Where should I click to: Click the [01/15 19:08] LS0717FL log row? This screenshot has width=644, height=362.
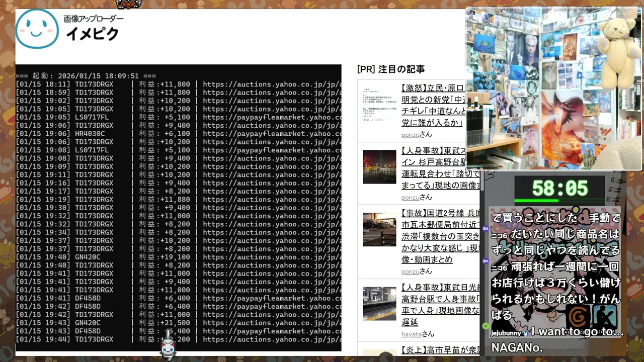pyautogui.click(x=178, y=150)
